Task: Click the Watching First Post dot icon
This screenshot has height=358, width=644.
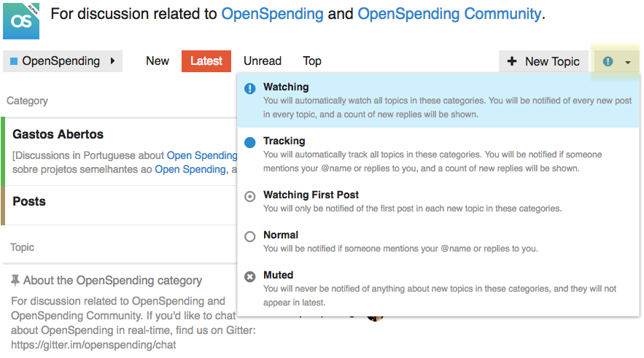Action: click(250, 196)
